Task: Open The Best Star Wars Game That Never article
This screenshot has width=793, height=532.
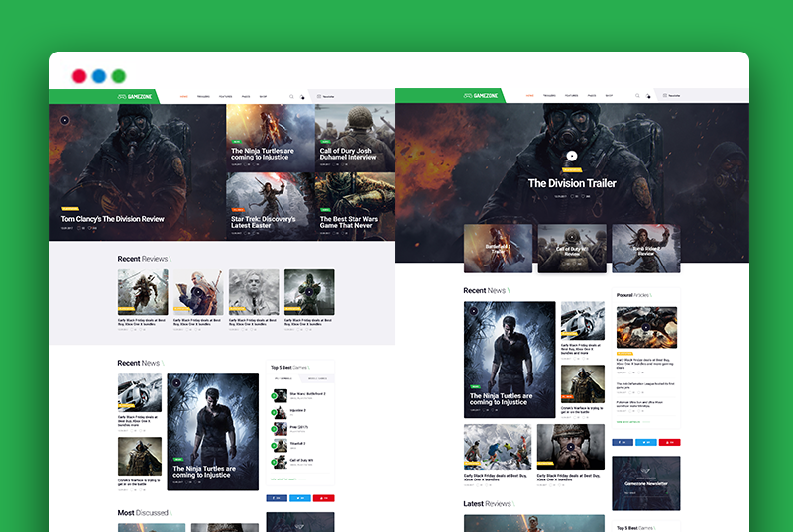Action: point(349,222)
